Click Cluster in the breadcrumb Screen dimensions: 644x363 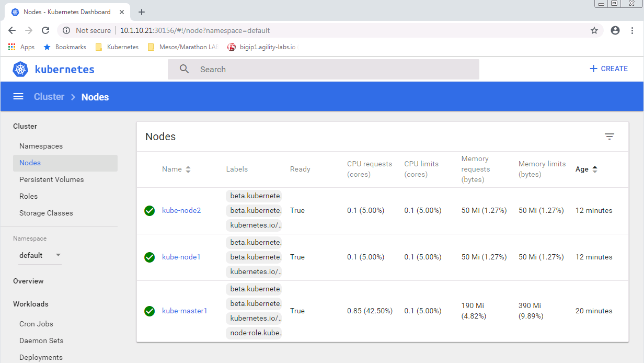[49, 97]
